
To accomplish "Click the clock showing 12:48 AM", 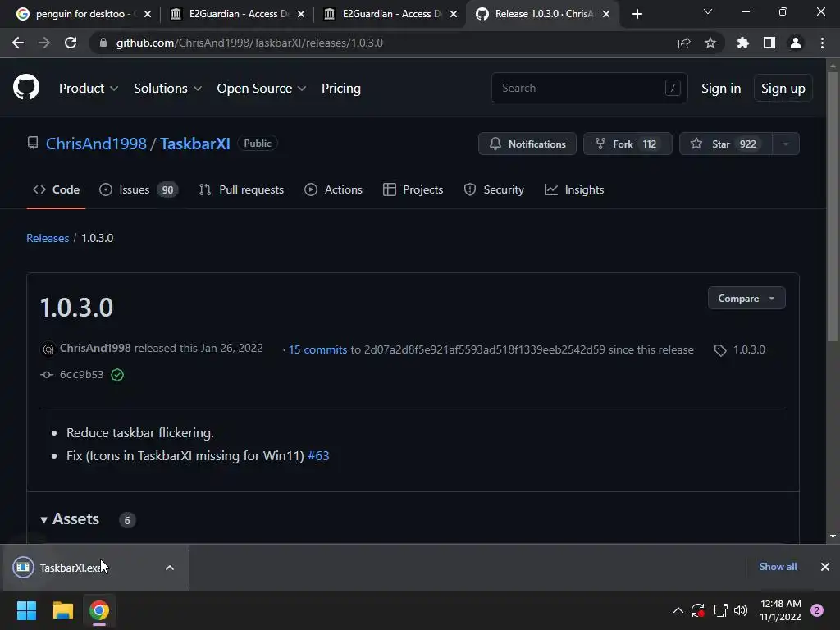I will coord(781,610).
